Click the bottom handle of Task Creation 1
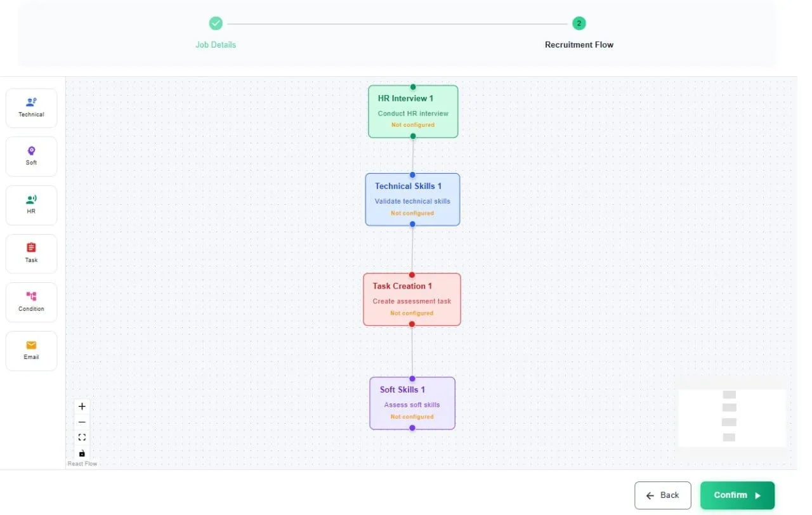 [412, 324]
